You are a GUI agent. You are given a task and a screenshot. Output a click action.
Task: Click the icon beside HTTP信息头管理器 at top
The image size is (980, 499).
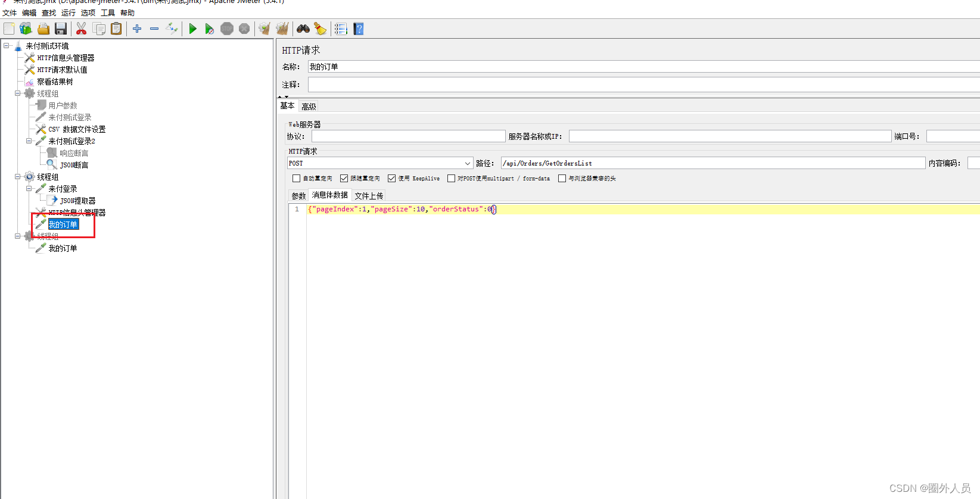tap(30, 58)
